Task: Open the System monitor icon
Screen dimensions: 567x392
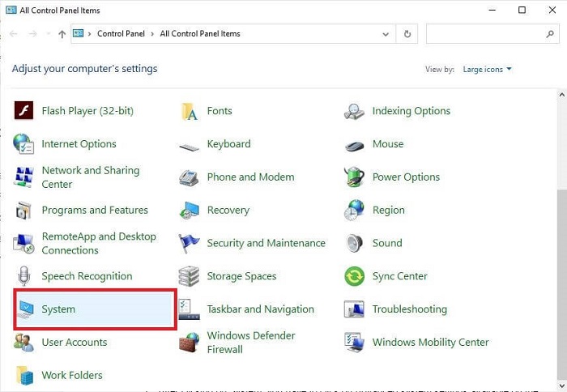Action: click(25, 309)
